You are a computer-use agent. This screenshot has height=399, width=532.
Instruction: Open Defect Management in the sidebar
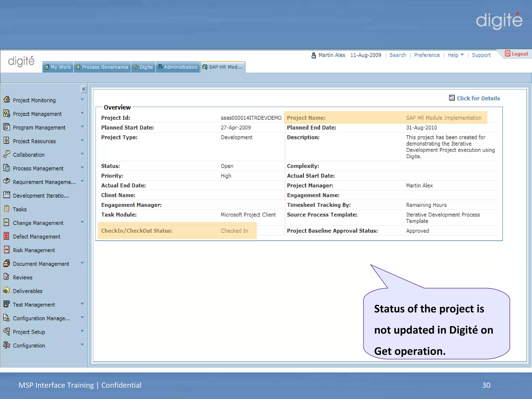point(37,236)
